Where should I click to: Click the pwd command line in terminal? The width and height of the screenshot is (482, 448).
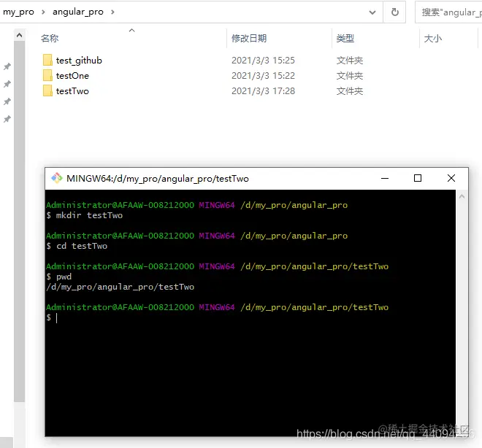[59, 277]
